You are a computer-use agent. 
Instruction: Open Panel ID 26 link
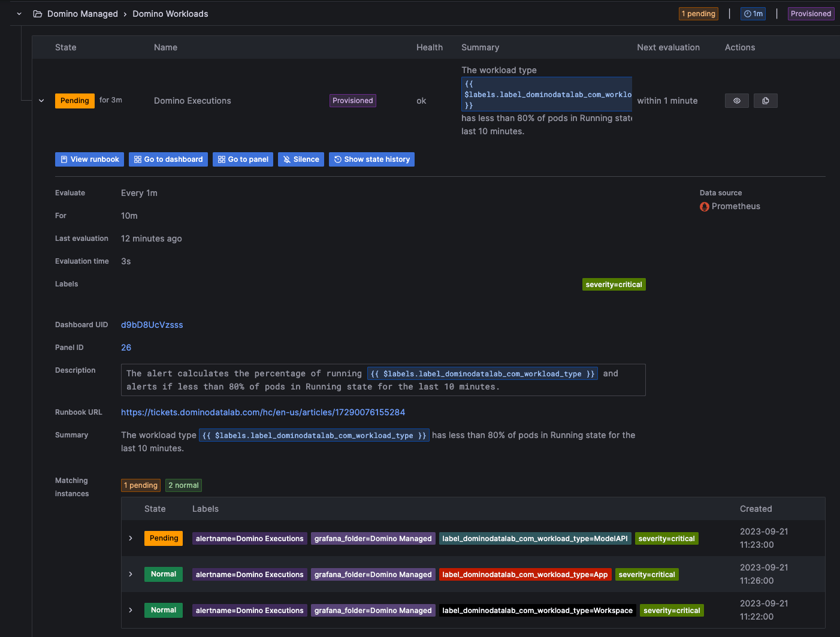[126, 348]
